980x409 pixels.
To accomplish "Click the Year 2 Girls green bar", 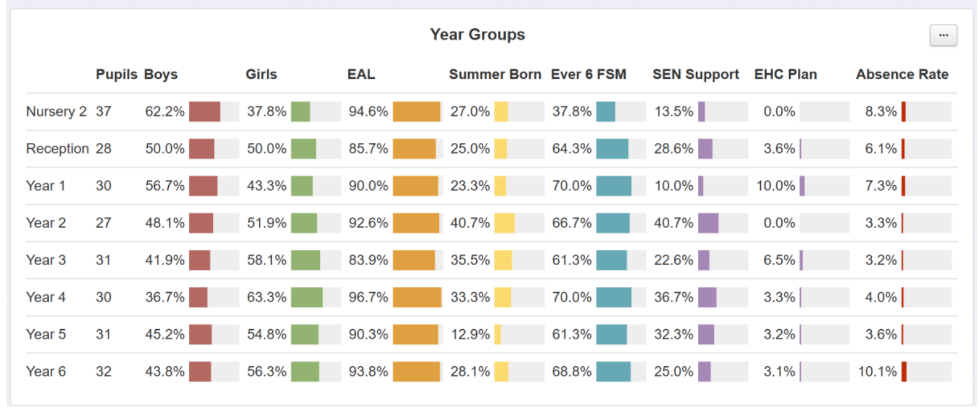I will 304,223.
